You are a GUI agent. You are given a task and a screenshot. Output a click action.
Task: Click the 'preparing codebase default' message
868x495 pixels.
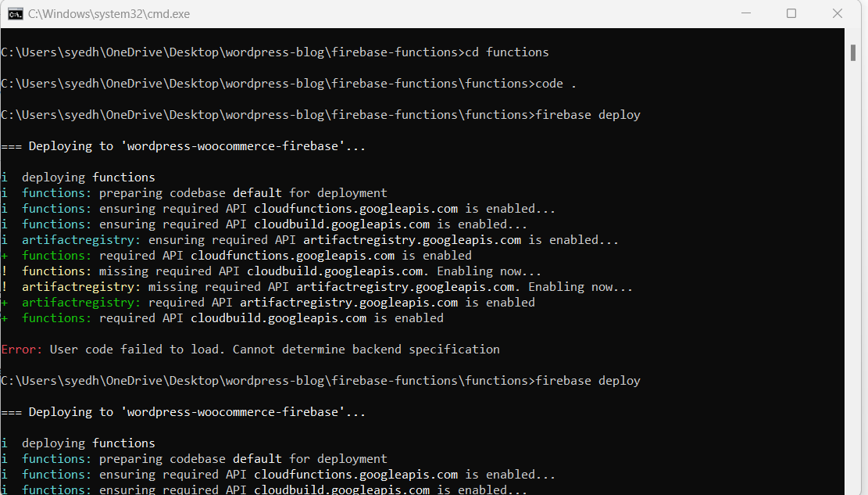pyautogui.click(x=195, y=192)
